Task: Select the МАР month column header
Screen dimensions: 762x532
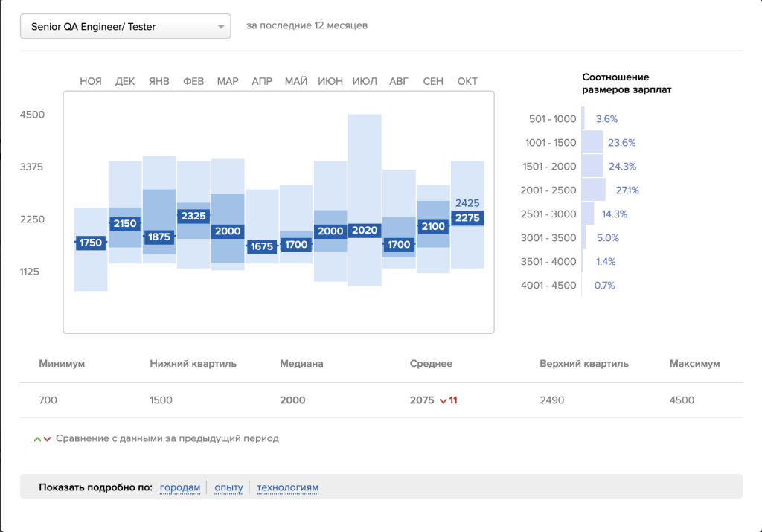Action: [x=228, y=81]
